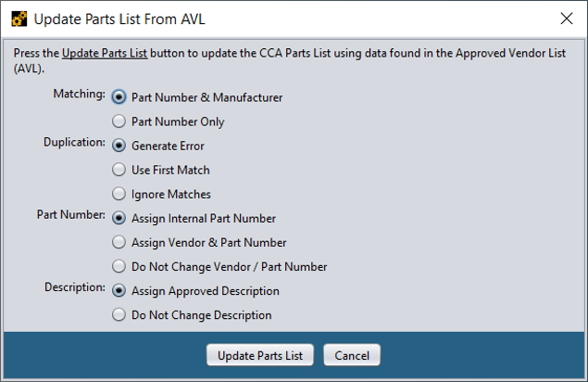Click the Matching label
This screenshot has height=382, width=588.
[x=79, y=94]
